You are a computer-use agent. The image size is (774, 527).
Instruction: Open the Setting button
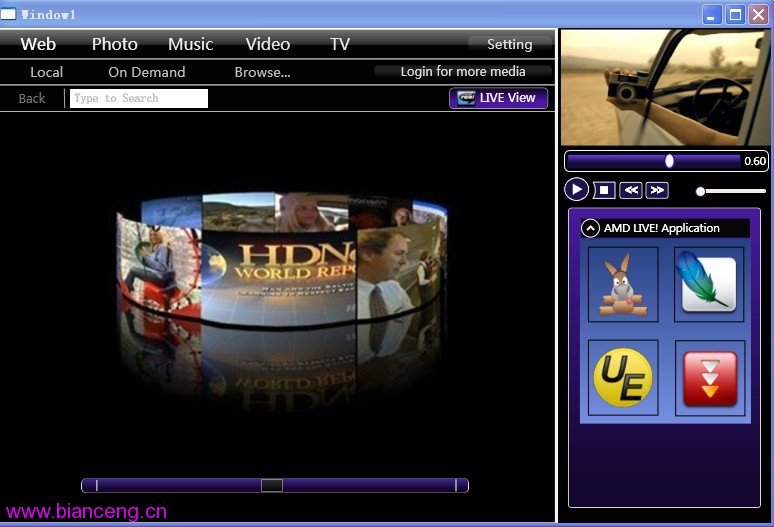point(509,44)
